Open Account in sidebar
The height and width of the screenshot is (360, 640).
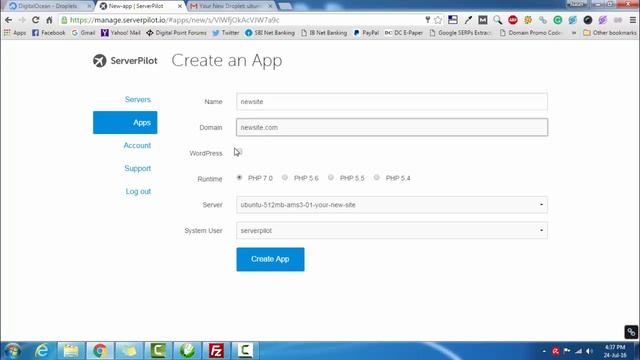click(x=137, y=145)
